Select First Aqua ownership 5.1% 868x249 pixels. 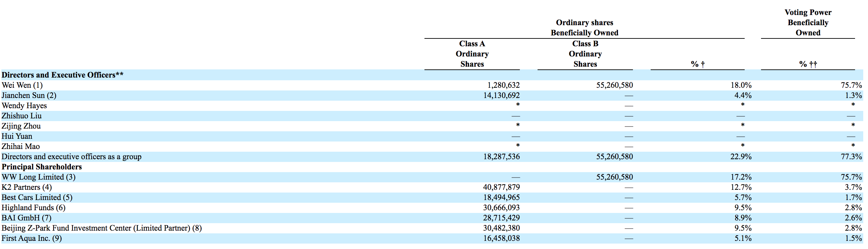(743, 238)
